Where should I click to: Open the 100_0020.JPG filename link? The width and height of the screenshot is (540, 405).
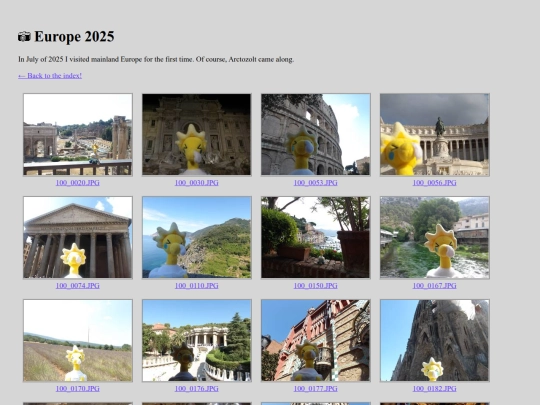point(78,183)
